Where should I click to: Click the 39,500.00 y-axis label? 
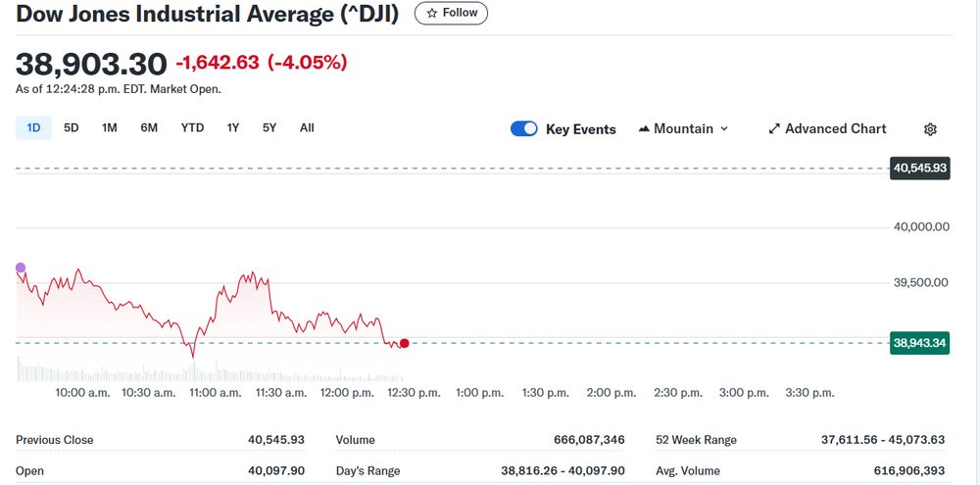[922, 282]
